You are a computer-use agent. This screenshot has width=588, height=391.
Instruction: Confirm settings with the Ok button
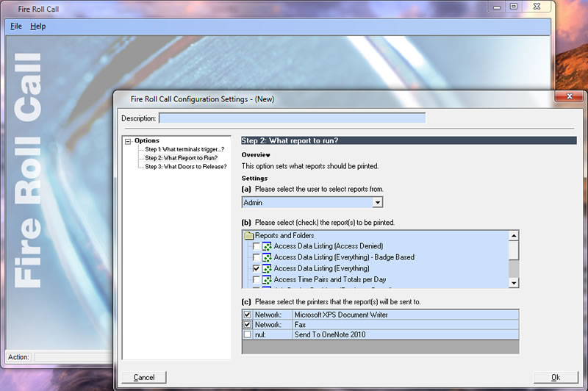click(555, 377)
